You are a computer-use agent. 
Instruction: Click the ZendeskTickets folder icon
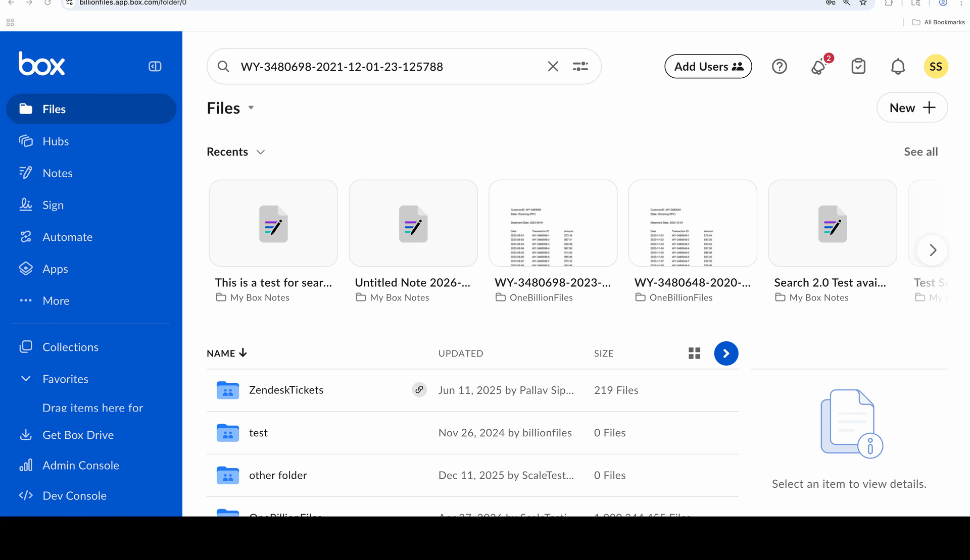click(228, 390)
